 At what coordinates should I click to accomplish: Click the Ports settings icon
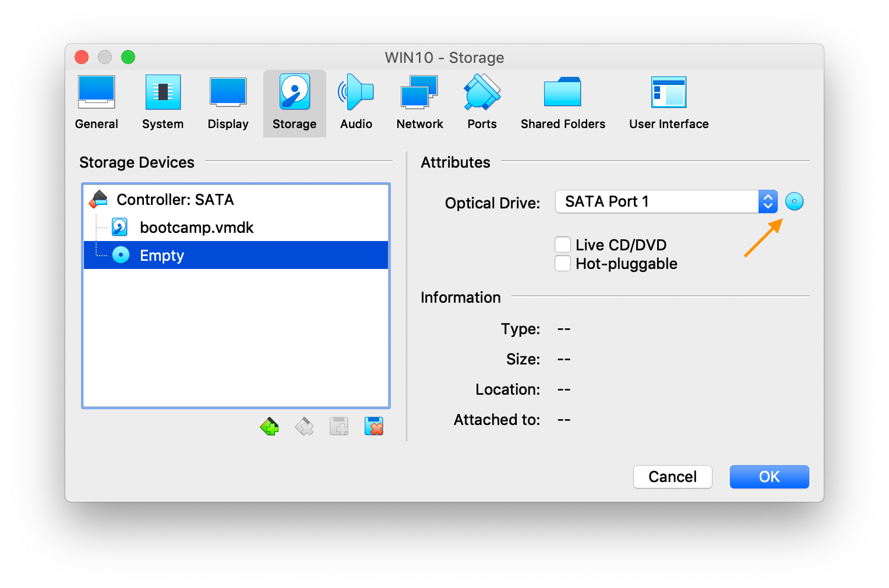pyautogui.click(x=482, y=102)
